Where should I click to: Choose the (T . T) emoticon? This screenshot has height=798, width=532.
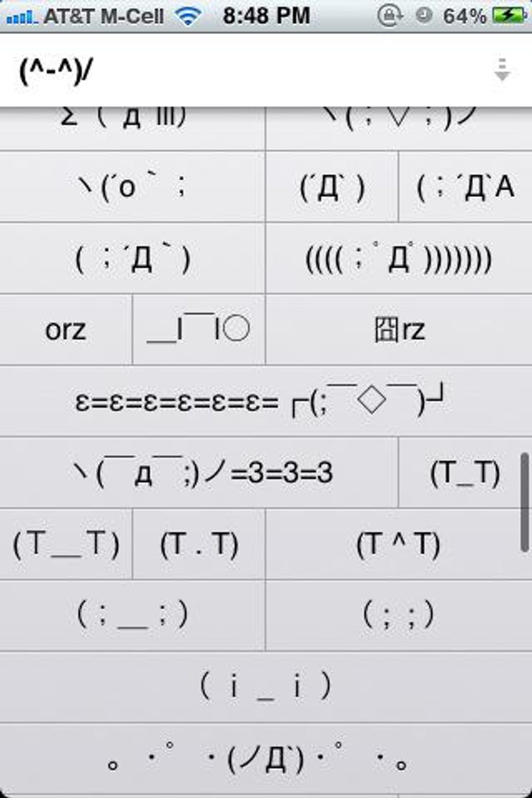point(199,544)
